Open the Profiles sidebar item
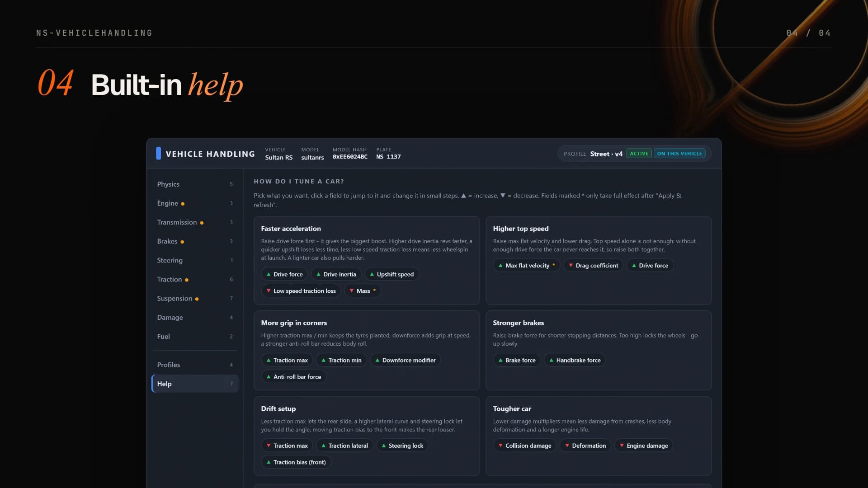This screenshot has width=868, height=488. [x=195, y=365]
